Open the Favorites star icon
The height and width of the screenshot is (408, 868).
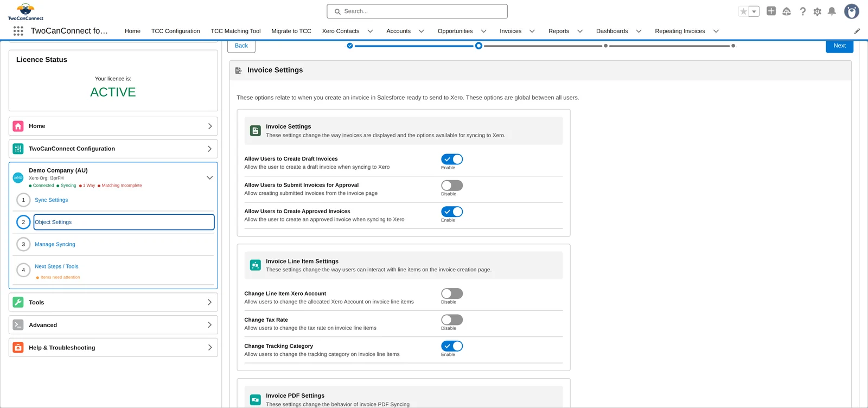744,11
